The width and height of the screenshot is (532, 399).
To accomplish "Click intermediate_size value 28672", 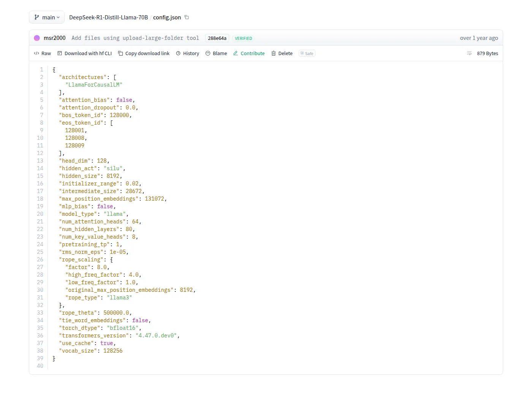I will 134,191.
